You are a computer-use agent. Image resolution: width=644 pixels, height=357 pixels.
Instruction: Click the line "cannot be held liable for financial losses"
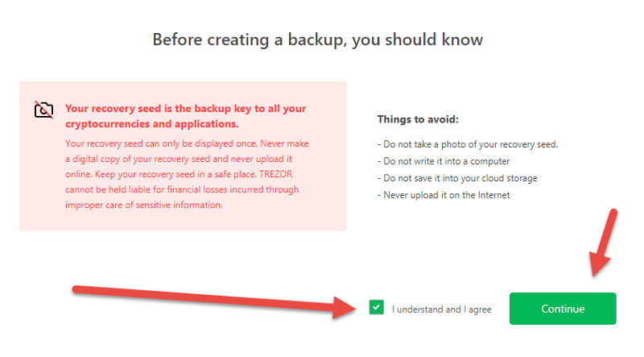tap(182, 189)
